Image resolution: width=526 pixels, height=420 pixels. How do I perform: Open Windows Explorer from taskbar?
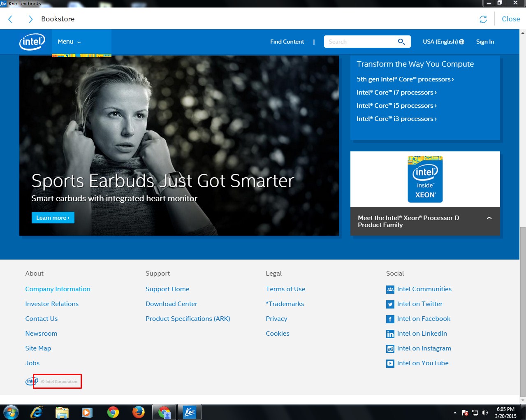click(62, 412)
